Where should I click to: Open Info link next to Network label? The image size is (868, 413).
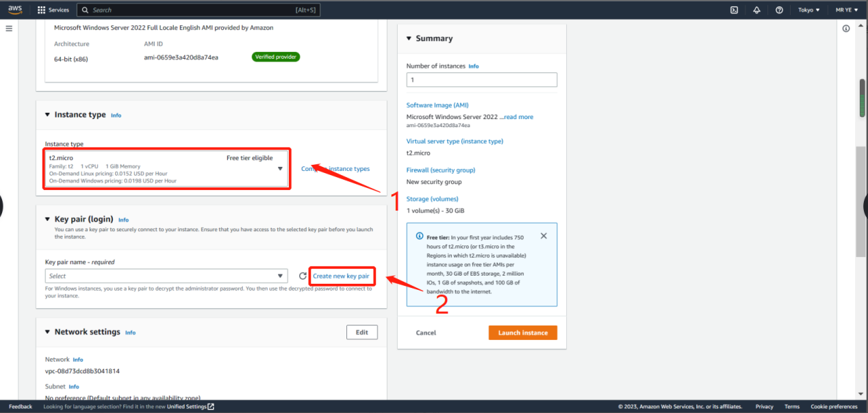[x=78, y=360]
